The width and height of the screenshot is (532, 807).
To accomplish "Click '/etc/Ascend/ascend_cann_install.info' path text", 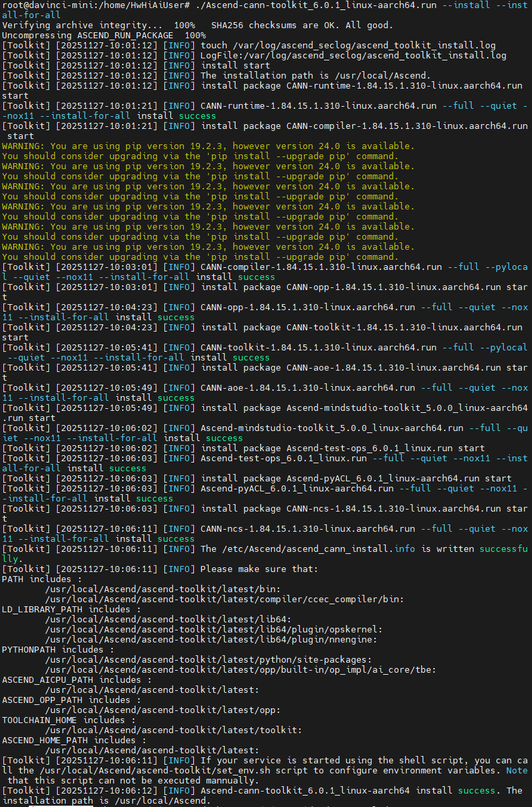I will click(x=319, y=549).
